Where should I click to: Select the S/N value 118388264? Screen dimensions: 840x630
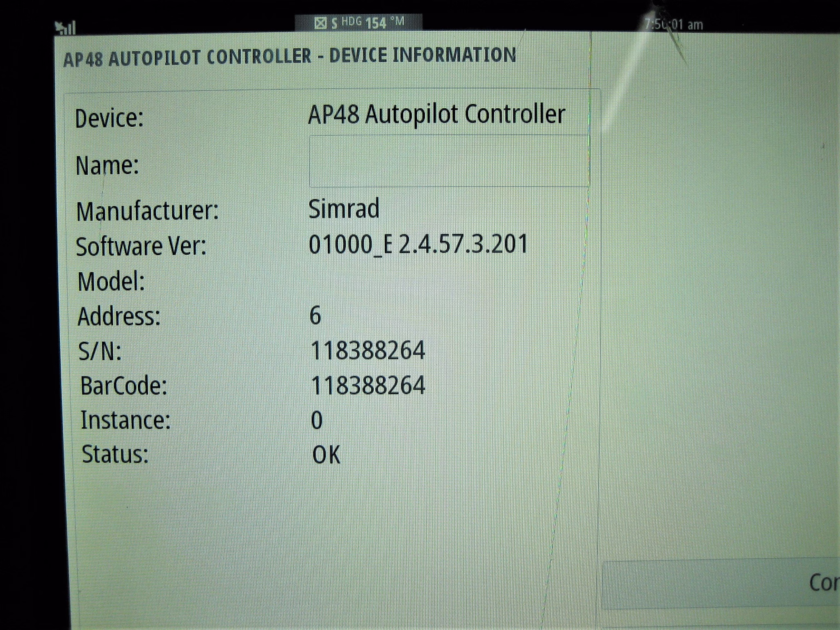click(x=367, y=351)
